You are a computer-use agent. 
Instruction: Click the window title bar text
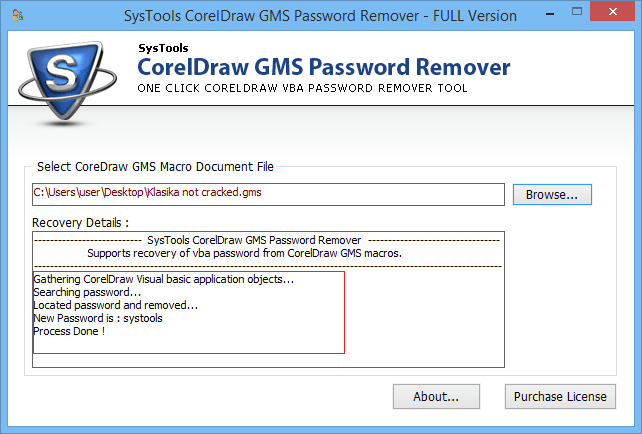click(320, 16)
